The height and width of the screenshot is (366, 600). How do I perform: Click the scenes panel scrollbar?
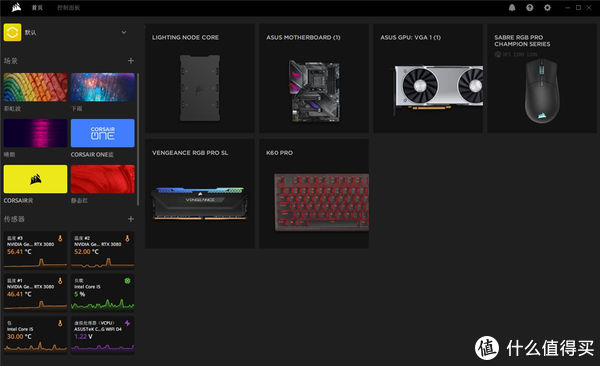(138, 139)
